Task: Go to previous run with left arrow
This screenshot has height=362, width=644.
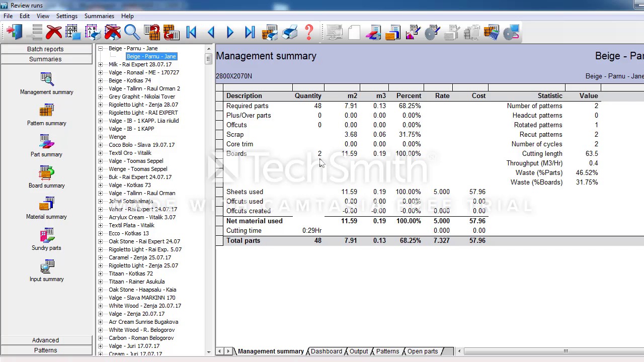Action: [211, 33]
